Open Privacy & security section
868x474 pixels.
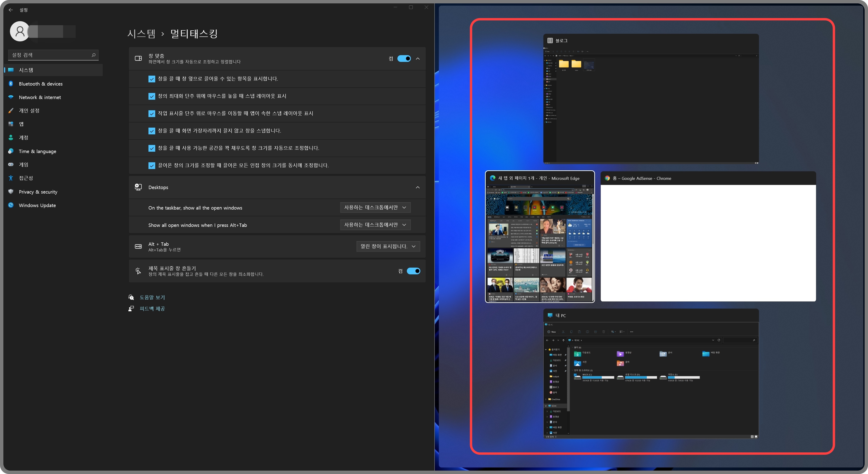[x=38, y=192]
